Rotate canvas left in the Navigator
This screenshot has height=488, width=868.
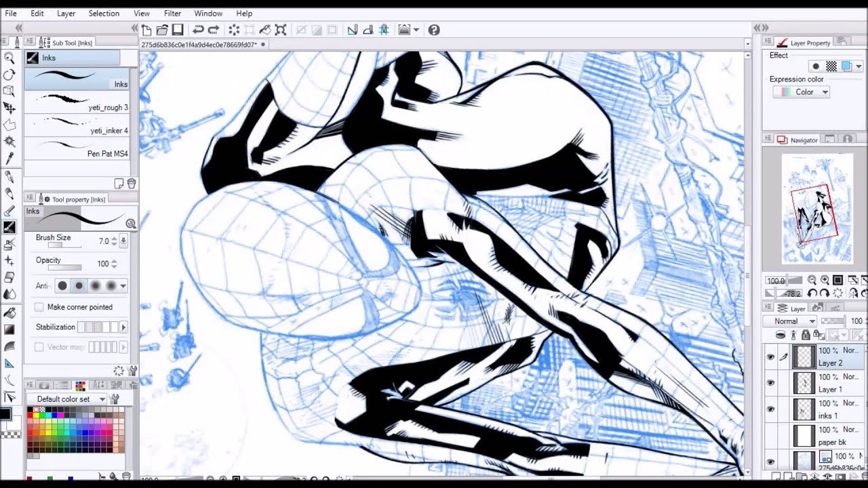[x=812, y=293]
